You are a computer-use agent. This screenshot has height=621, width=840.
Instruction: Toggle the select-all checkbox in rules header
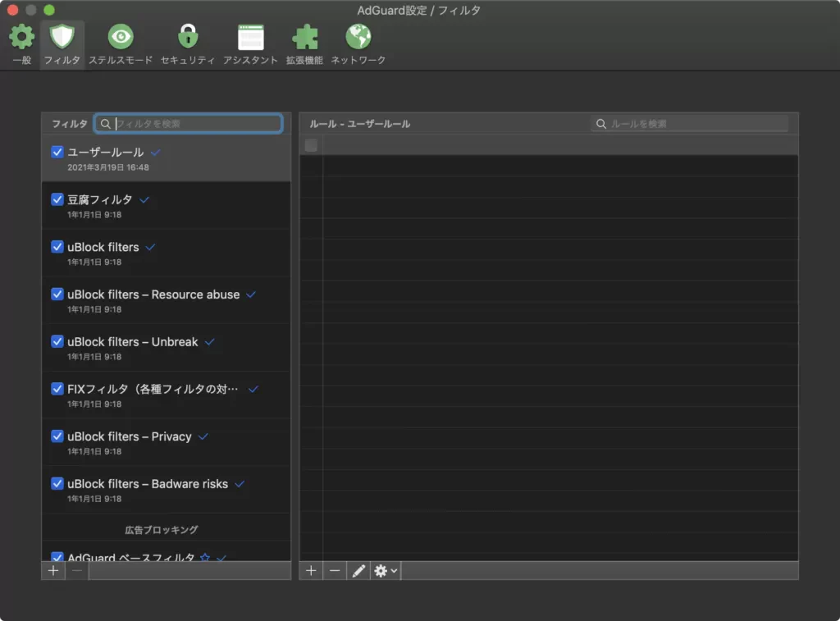pos(311,145)
